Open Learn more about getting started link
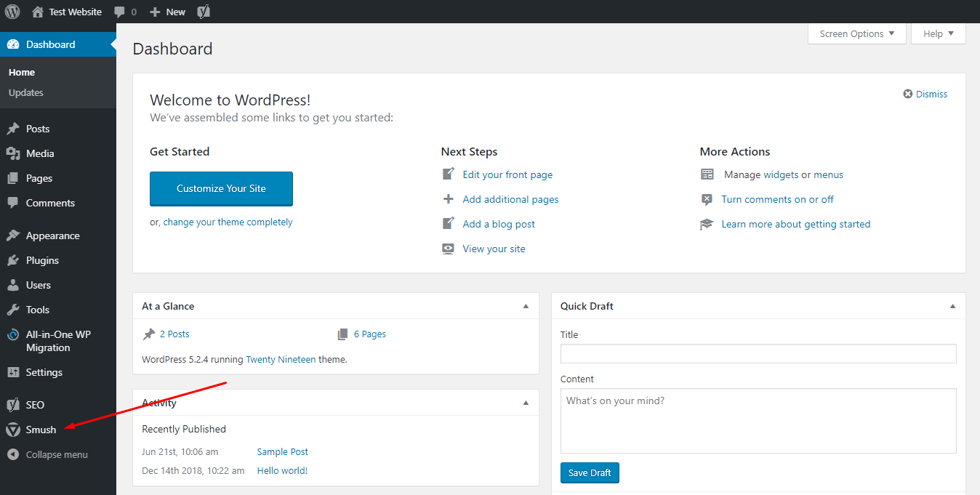 coord(795,224)
